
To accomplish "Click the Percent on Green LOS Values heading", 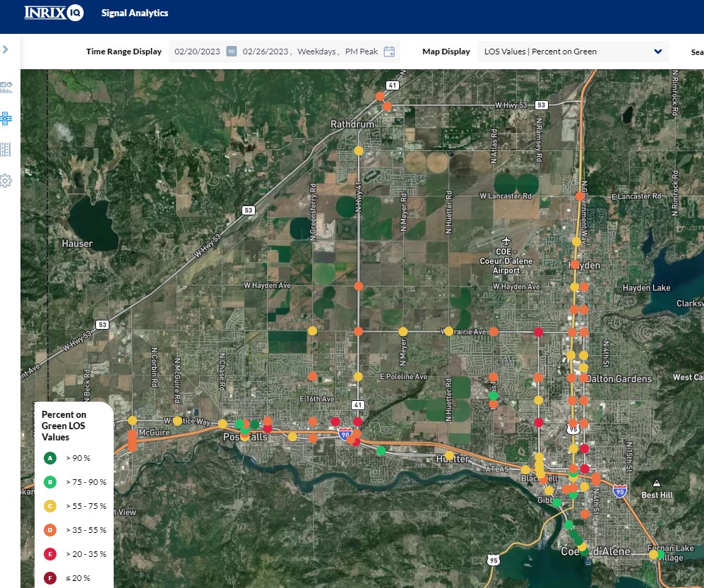I will coord(64,426).
